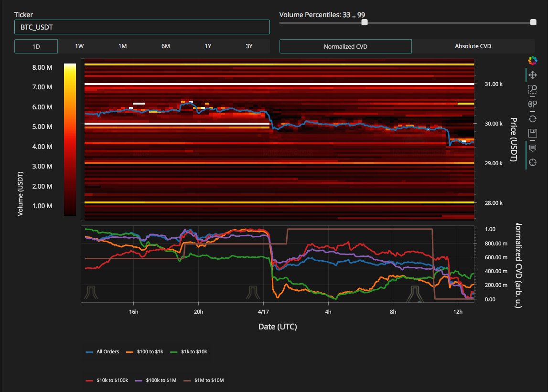Reset the chart view
The height and width of the screenshot is (392, 548).
click(533, 118)
